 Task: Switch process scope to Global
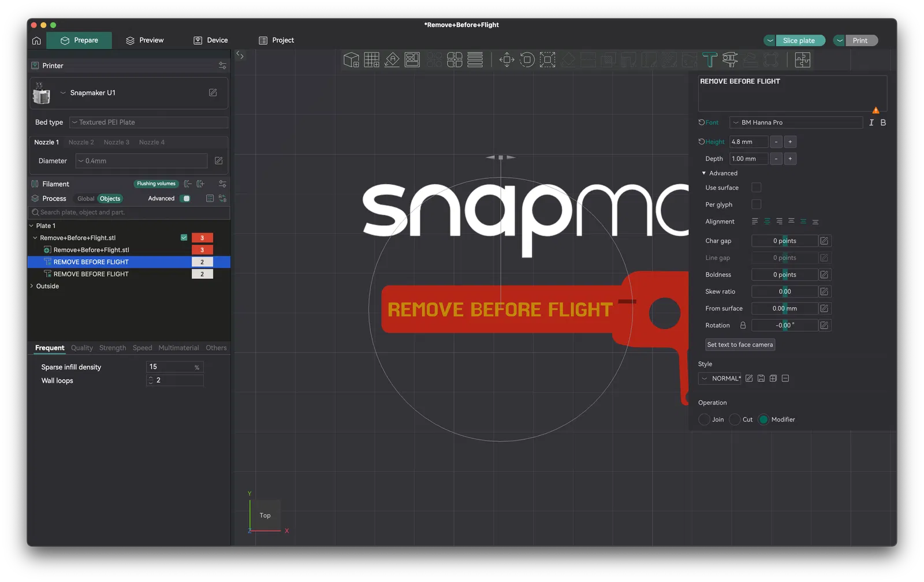pos(85,199)
